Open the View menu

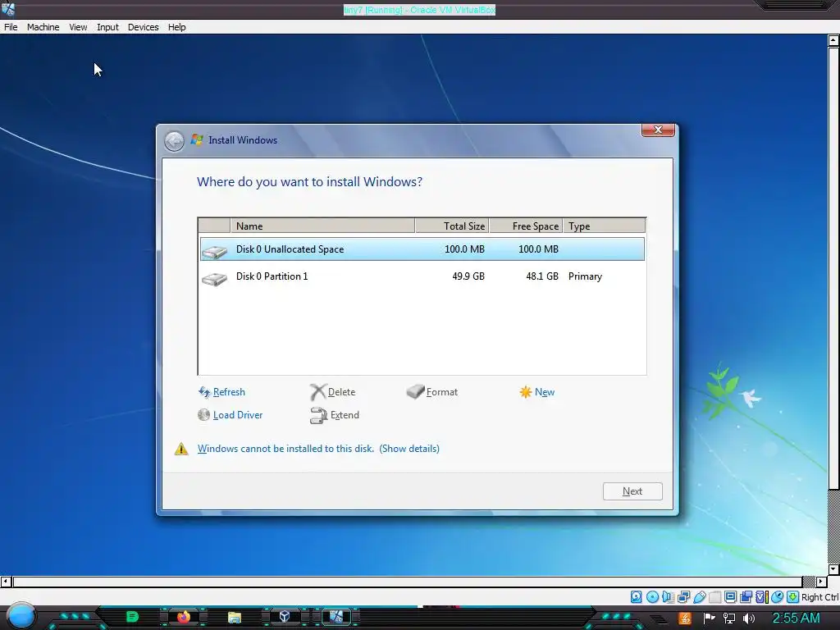tap(78, 27)
